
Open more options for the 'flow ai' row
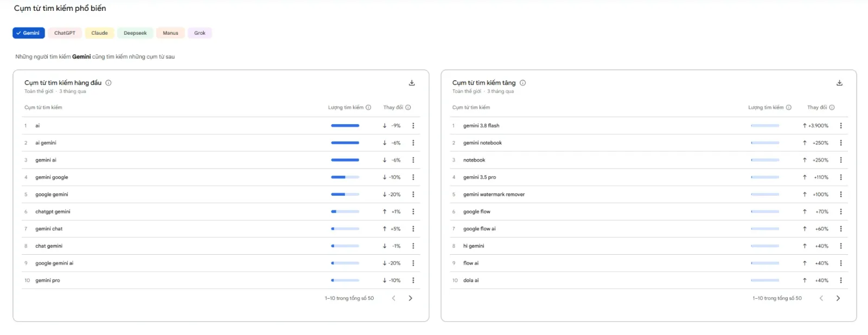(841, 263)
